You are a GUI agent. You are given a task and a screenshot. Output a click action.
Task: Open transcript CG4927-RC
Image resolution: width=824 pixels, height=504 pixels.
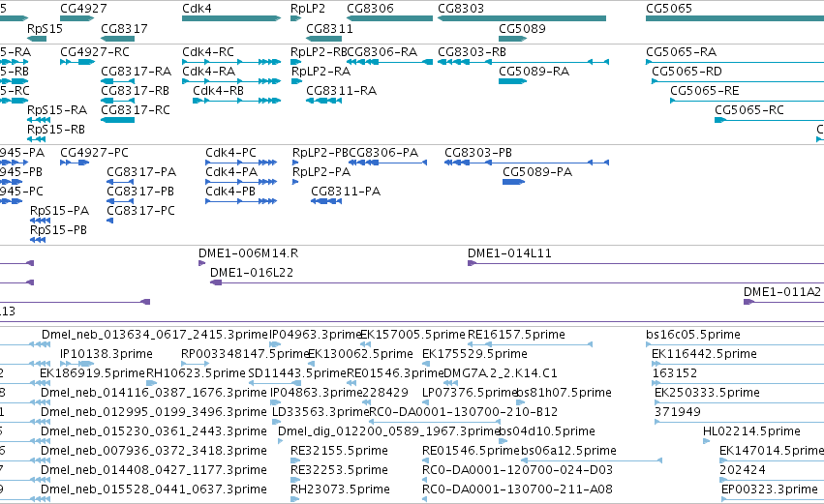(95, 52)
